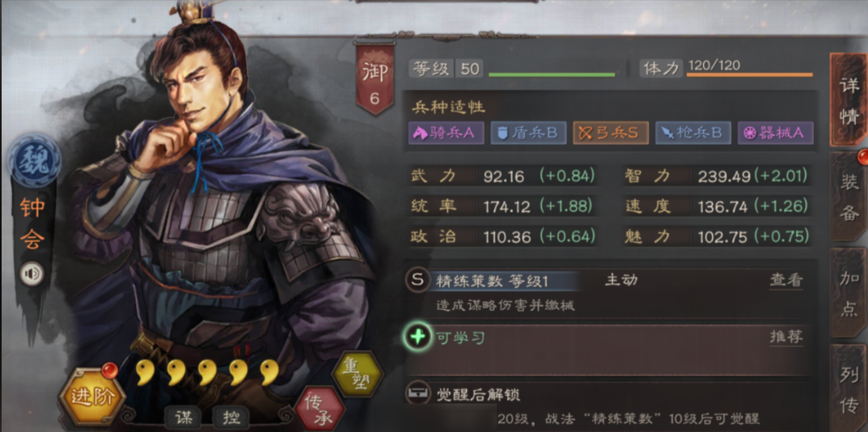This screenshot has height=432, width=868.
Task: Tap the 御 6 red banner badge
Action: point(375,79)
